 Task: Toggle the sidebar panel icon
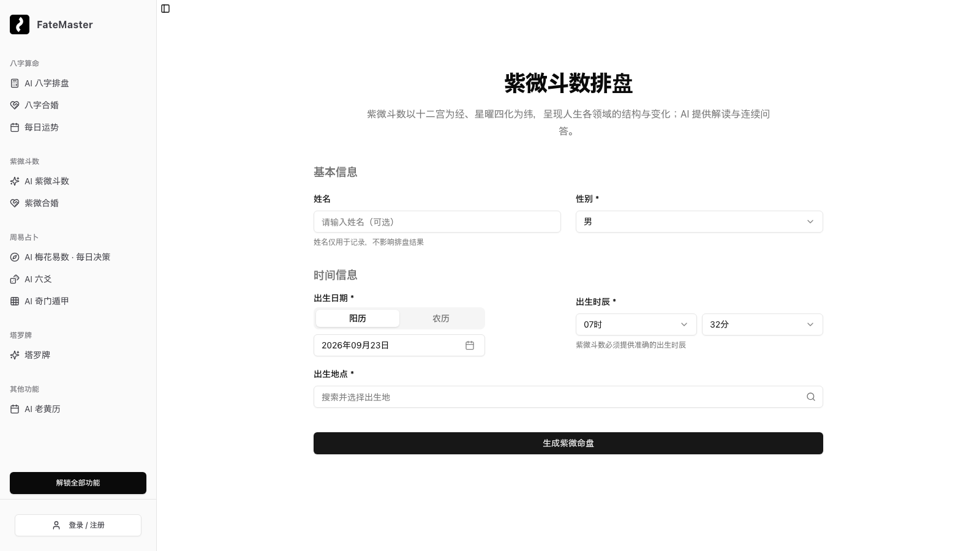(165, 9)
